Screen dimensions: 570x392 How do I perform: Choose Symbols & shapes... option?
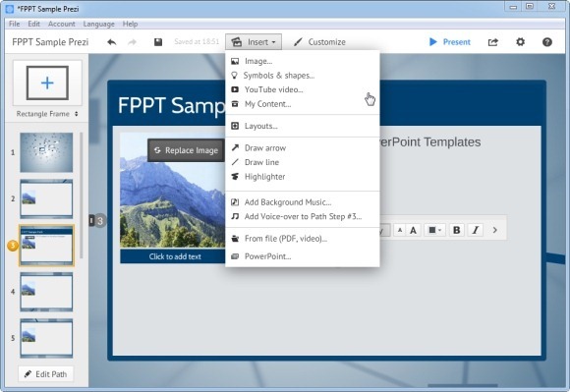click(303, 76)
